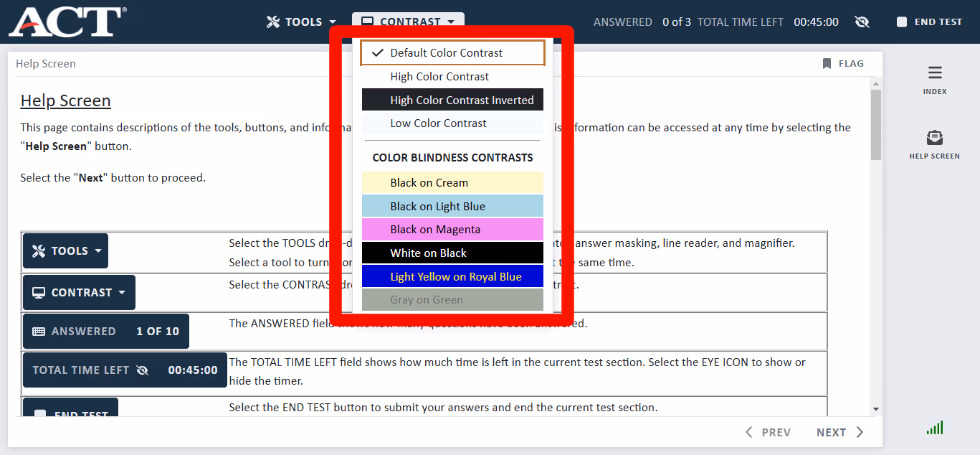Choose High Color Contrast option
This screenshot has height=455, width=980.
click(x=452, y=77)
